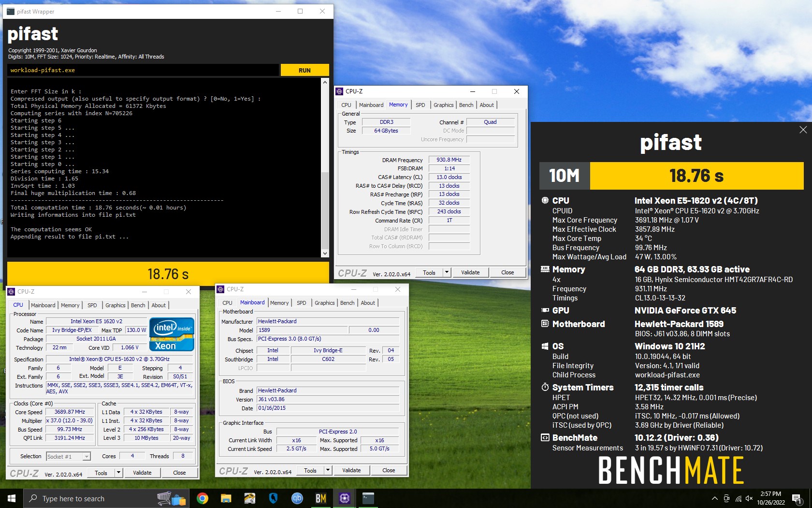Open network Wi-Fi tray icon
The width and height of the screenshot is (812, 508).
pyautogui.click(x=739, y=498)
